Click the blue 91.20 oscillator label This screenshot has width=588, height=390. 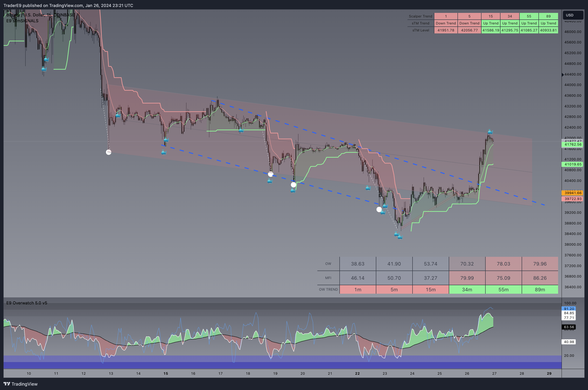coord(569,309)
